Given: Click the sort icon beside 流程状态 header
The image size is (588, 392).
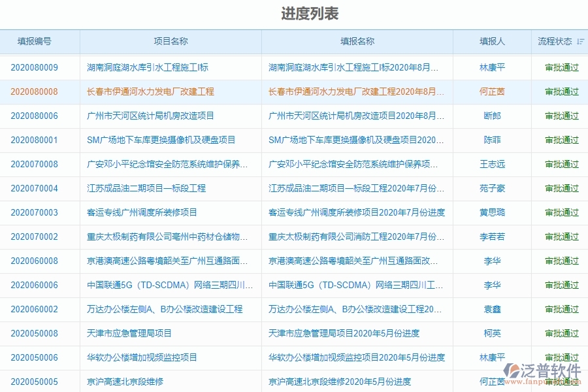Looking at the screenshot, I should (x=580, y=41).
